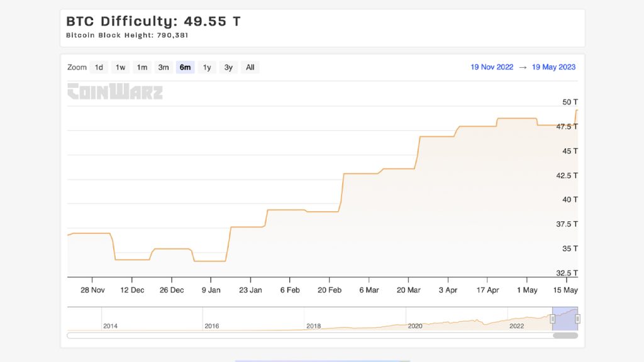Grab the right navigator handle
Viewport: 644px width, 362px height.
pos(577,319)
